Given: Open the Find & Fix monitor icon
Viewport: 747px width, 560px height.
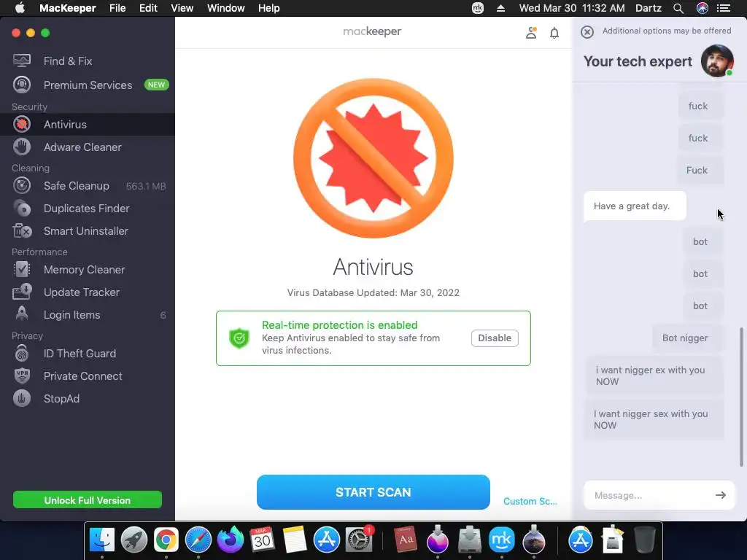Looking at the screenshot, I should tap(22, 61).
